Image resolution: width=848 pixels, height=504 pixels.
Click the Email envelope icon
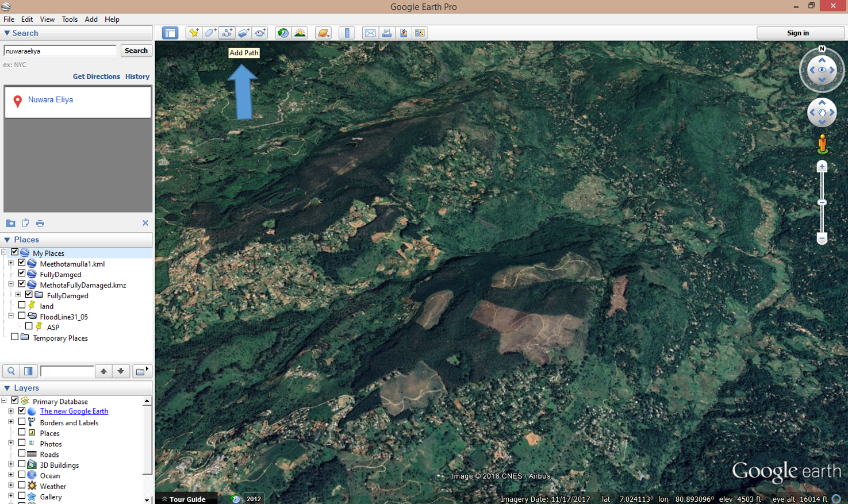click(x=370, y=33)
